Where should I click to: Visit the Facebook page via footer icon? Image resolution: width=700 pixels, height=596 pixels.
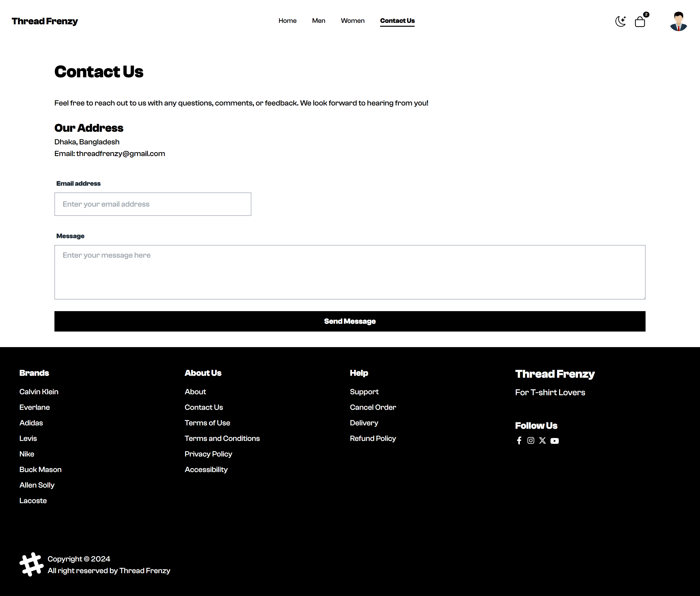[x=519, y=441]
